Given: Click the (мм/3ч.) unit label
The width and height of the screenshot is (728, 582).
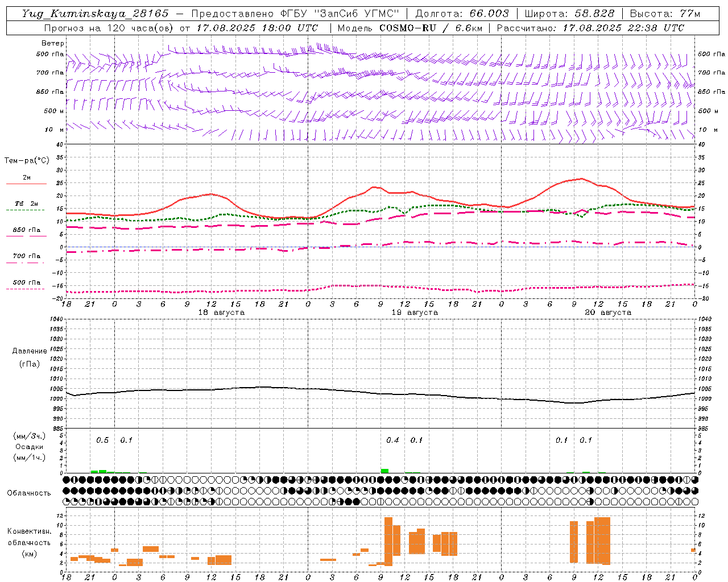Looking at the screenshot, I should (x=30, y=436).
